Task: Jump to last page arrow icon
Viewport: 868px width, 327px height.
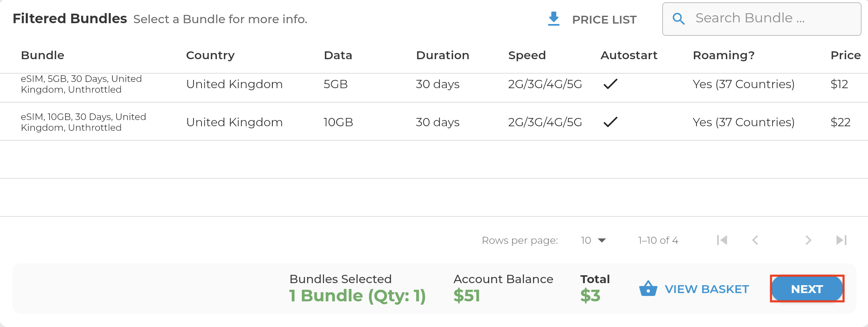Action: pyautogui.click(x=841, y=240)
